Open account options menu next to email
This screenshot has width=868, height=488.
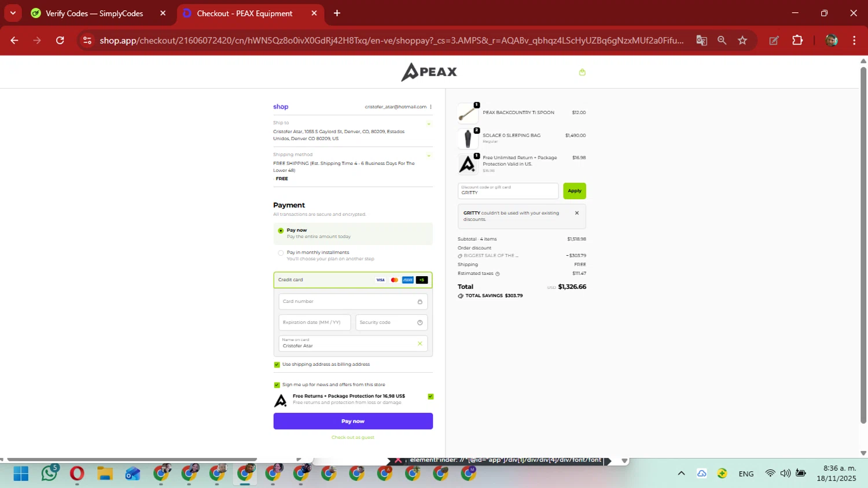[x=431, y=107]
